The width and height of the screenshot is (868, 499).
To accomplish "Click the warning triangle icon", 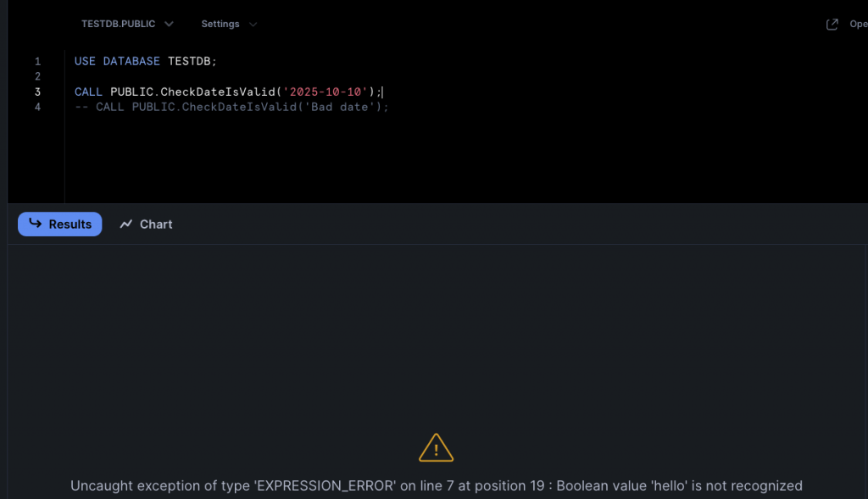I will (436, 447).
